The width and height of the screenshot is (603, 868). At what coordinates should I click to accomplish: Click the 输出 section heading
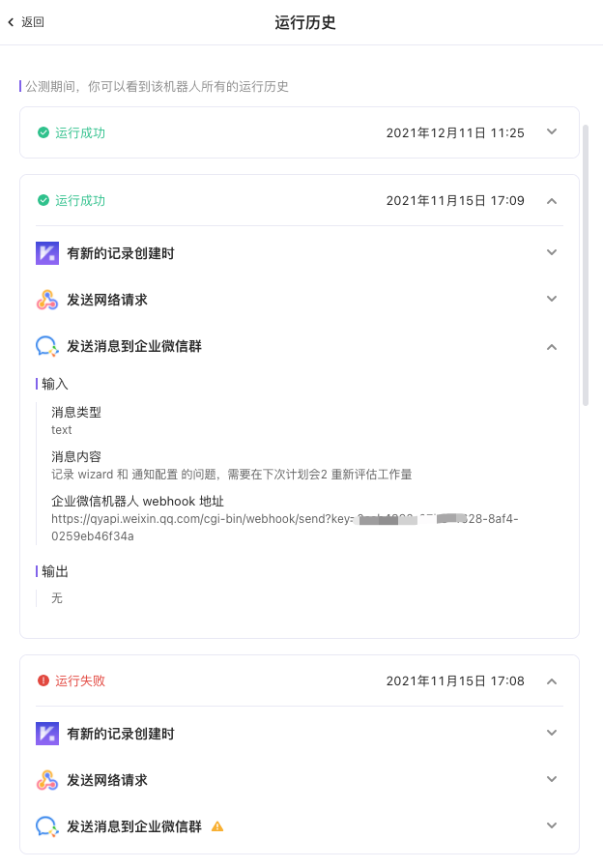[55, 571]
